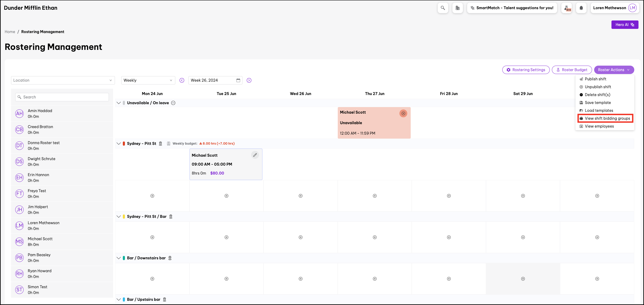
Task: Open Rostering Settings
Action: pyautogui.click(x=526, y=70)
